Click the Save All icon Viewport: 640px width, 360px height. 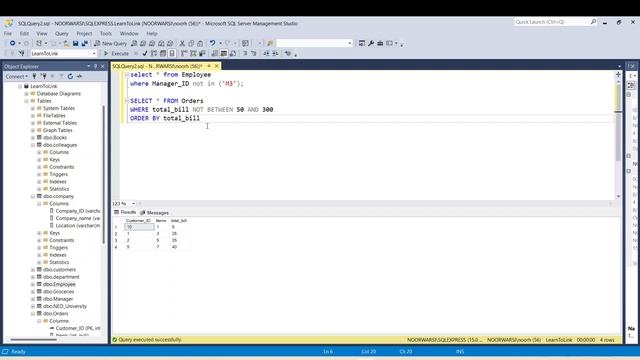point(84,43)
